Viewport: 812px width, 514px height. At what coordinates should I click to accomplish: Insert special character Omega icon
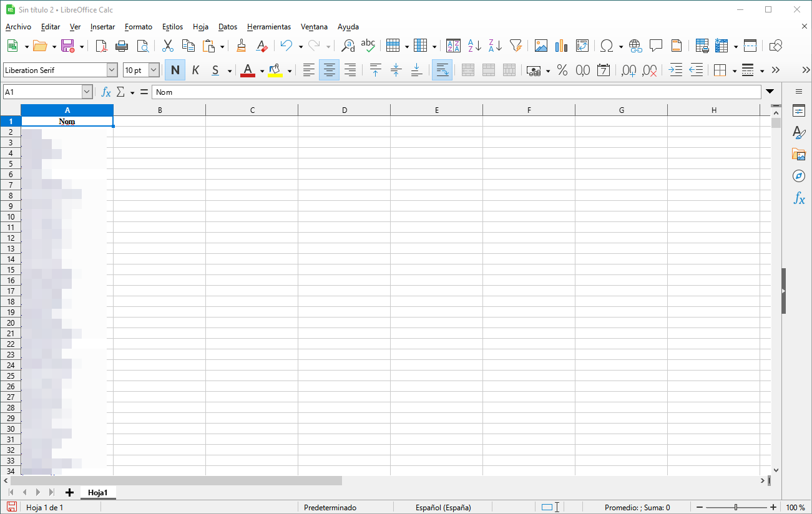606,46
